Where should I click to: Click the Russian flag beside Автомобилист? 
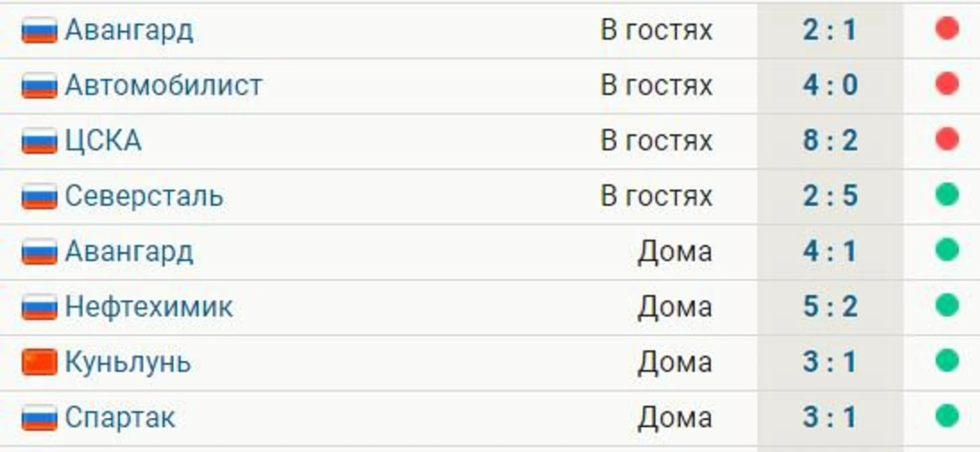39,86
